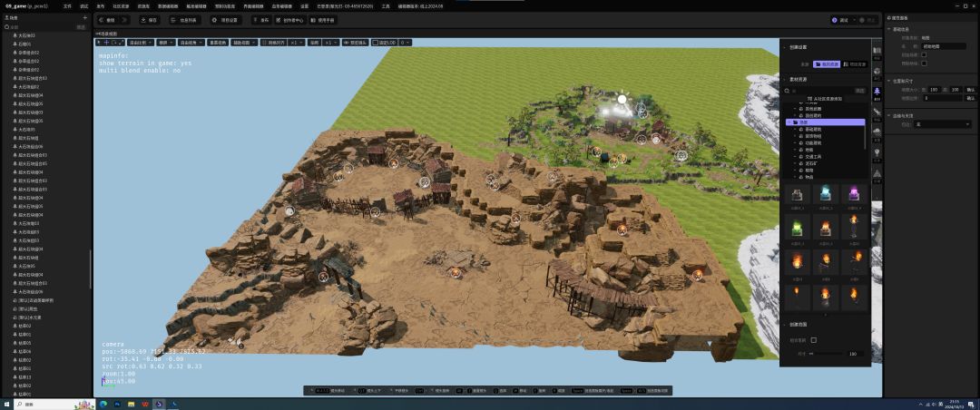Open the 使用手册 manual

coord(322,20)
